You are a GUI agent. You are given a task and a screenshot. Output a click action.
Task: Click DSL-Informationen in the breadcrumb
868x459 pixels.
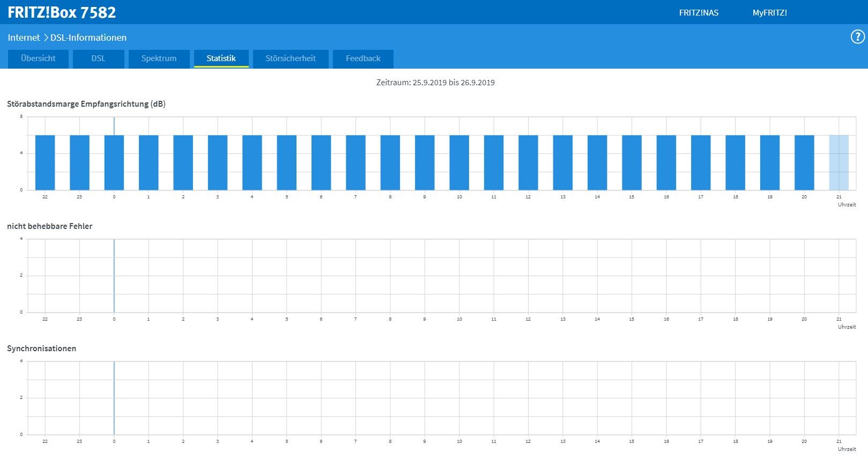(x=88, y=38)
